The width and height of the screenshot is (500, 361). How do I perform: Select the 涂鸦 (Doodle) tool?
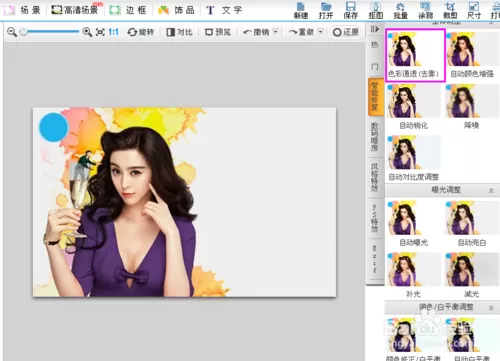[x=425, y=10]
